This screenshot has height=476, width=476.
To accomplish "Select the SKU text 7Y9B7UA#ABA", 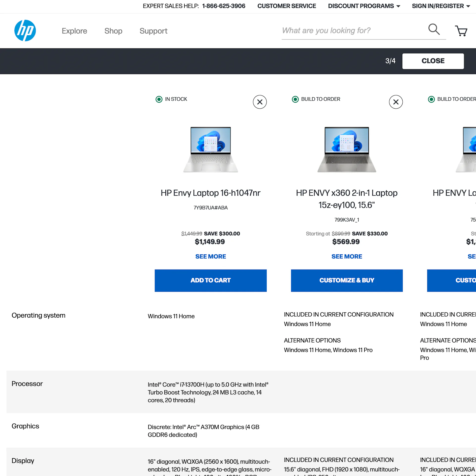I will pyautogui.click(x=210, y=208).
